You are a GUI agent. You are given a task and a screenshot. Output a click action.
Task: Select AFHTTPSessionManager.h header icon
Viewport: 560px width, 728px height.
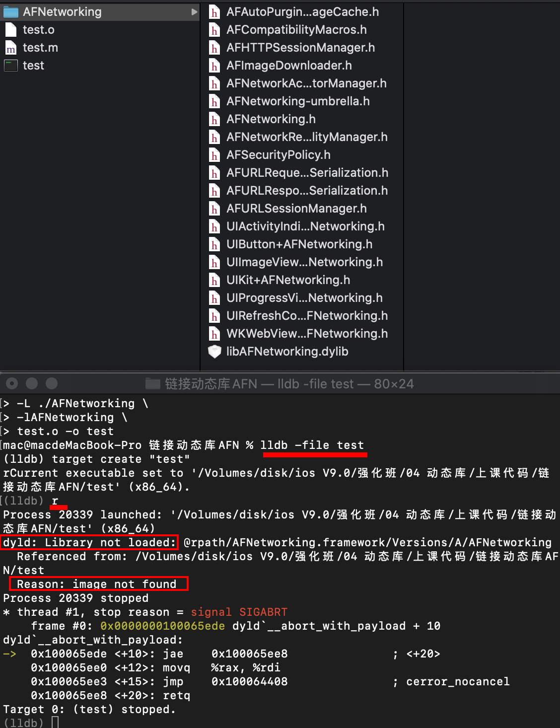pos(214,48)
